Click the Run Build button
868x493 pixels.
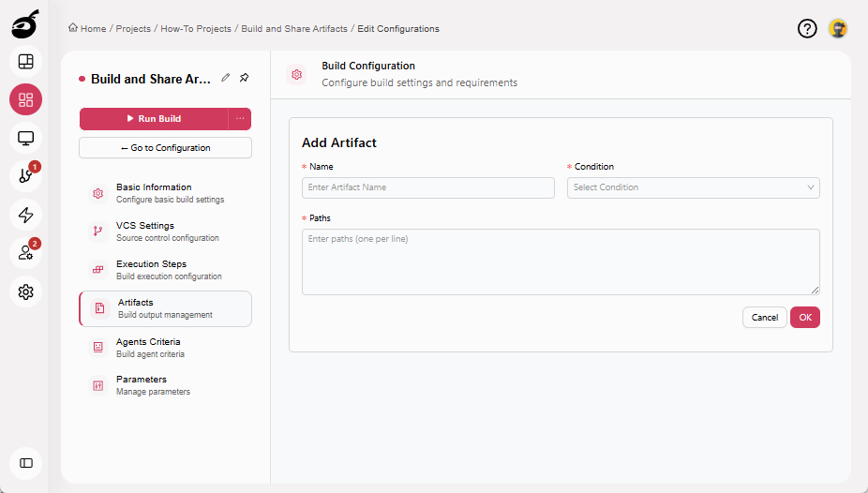pyautogui.click(x=154, y=118)
